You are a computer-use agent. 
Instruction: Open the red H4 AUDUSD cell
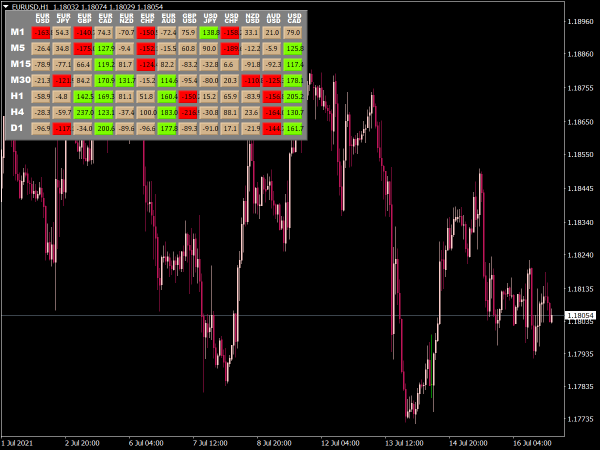click(272, 112)
